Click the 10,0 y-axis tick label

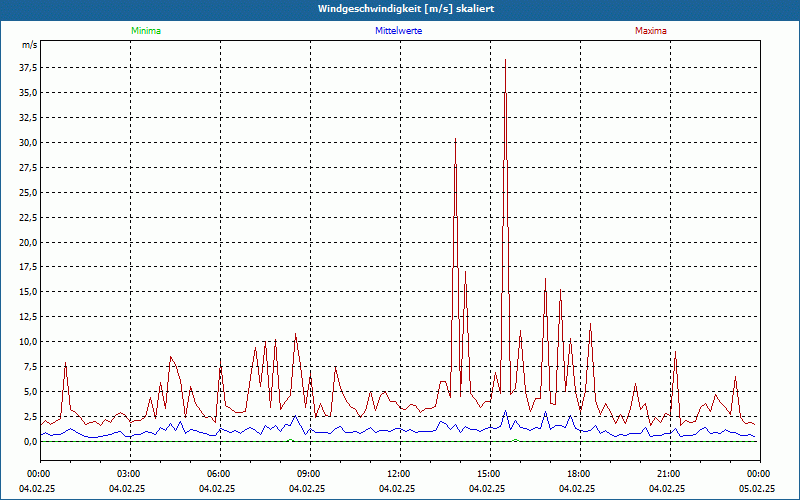click(28, 341)
